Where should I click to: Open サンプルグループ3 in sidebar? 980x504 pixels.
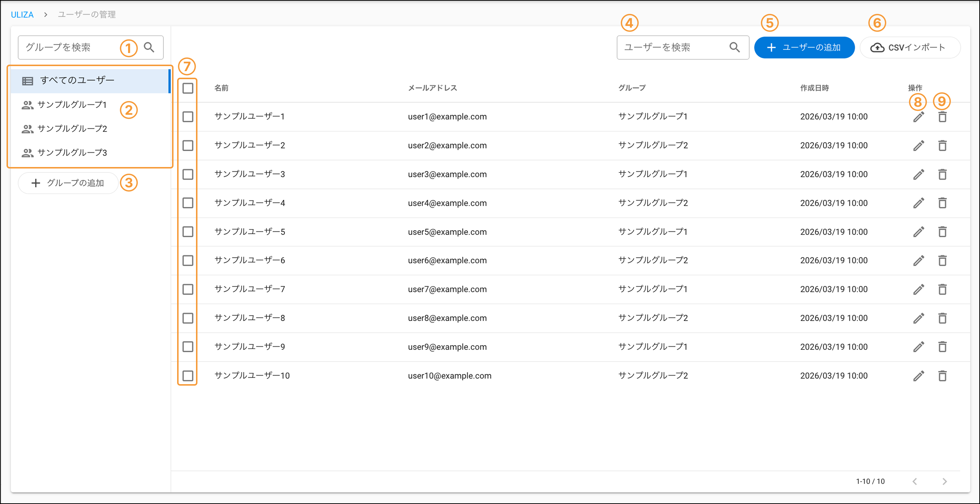[72, 153]
